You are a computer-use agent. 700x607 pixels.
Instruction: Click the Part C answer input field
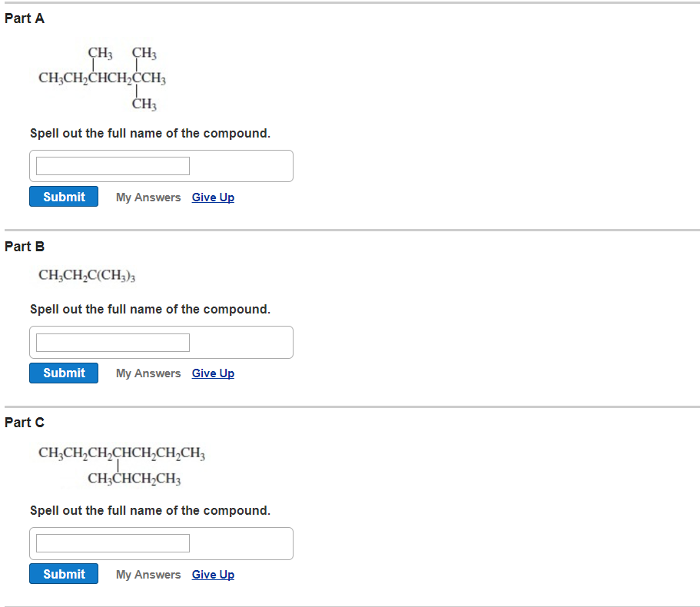point(111,542)
